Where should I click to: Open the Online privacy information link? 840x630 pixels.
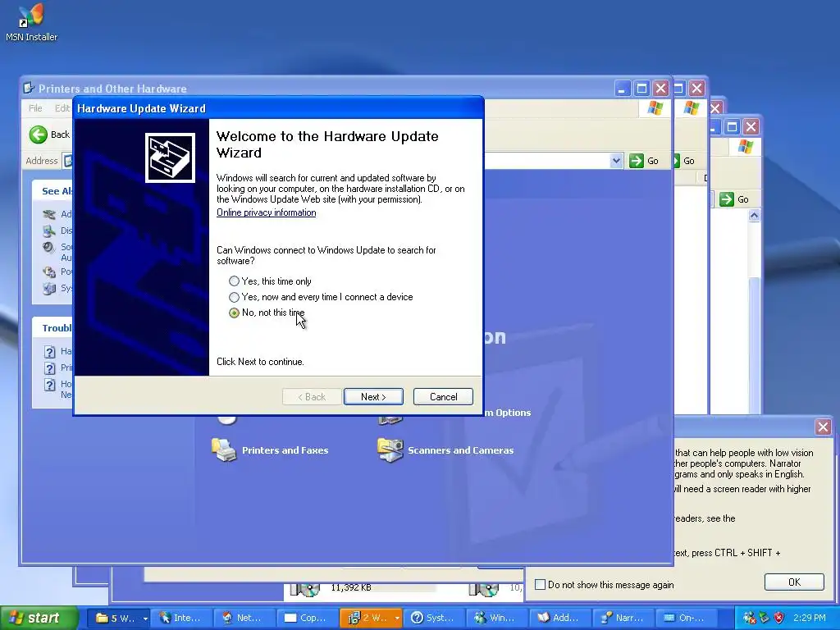tap(267, 212)
